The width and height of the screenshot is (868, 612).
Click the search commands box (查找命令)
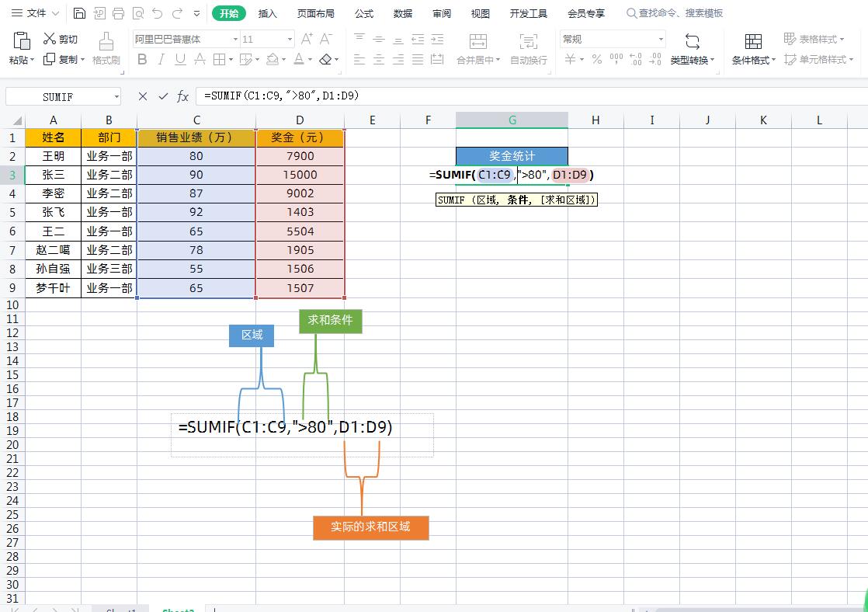pyautogui.click(x=675, y=13)
